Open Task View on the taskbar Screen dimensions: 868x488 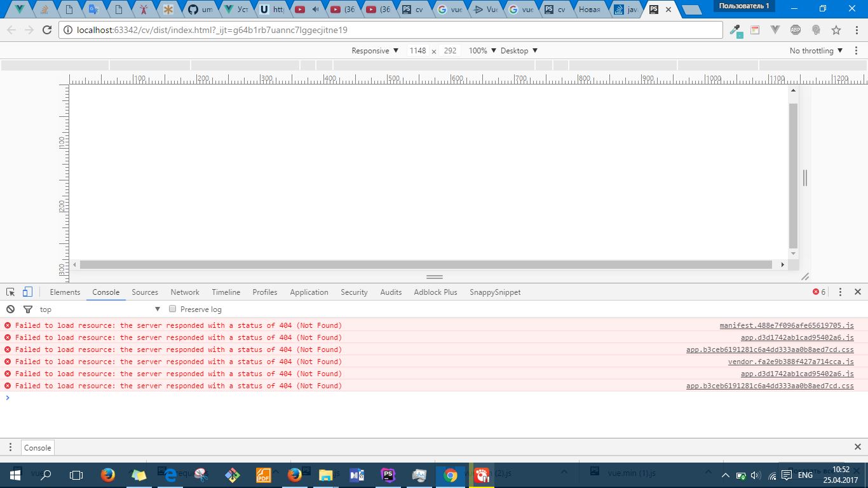click(76, 475)
